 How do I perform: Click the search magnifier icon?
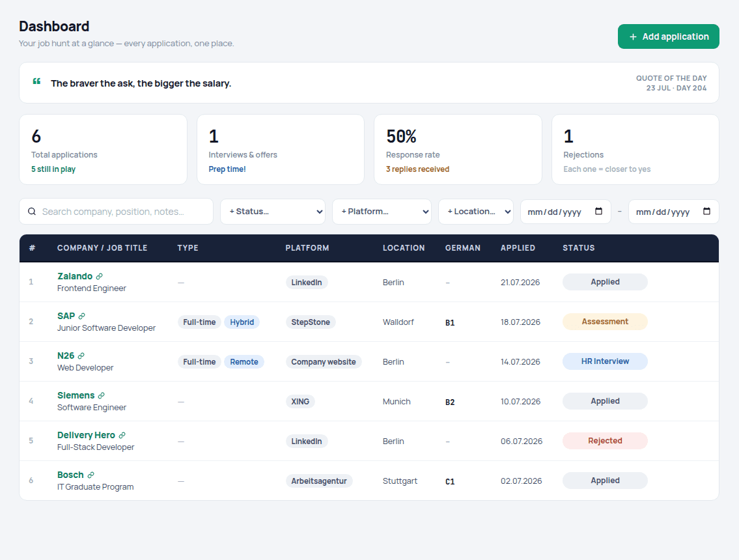[x=31, y=211]
